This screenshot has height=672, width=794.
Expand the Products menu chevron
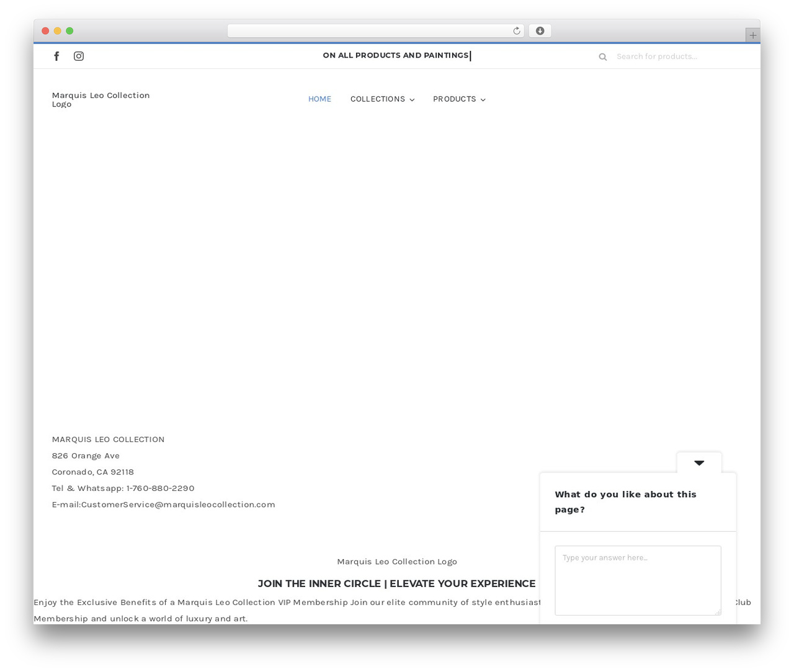483,100
